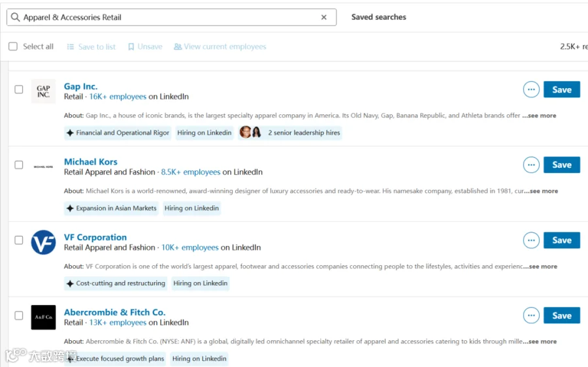Click Abercrombie & Fitch Hiring on Linkedin tag
Image resolution: width=588 pixels, height=367 pixels.
pyautogui.click(x=199, y=359)
